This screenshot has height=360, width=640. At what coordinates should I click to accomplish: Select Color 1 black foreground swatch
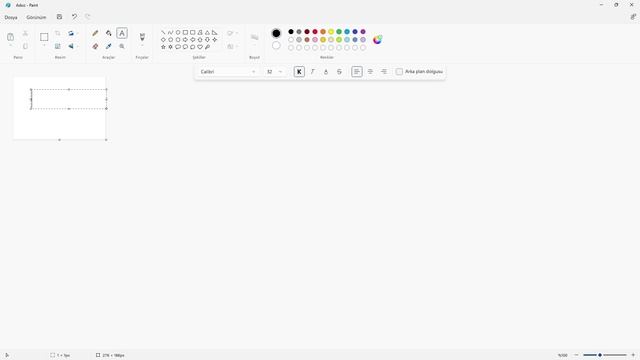276,33
